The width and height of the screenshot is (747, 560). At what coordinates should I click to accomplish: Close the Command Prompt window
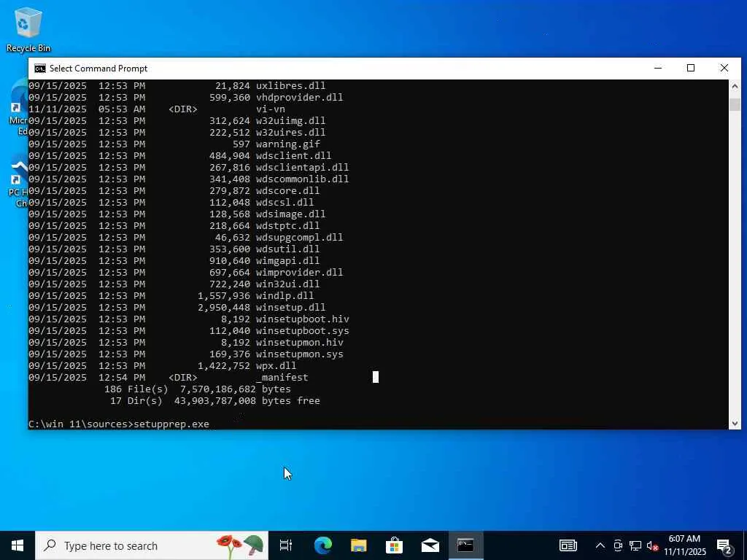724,68
